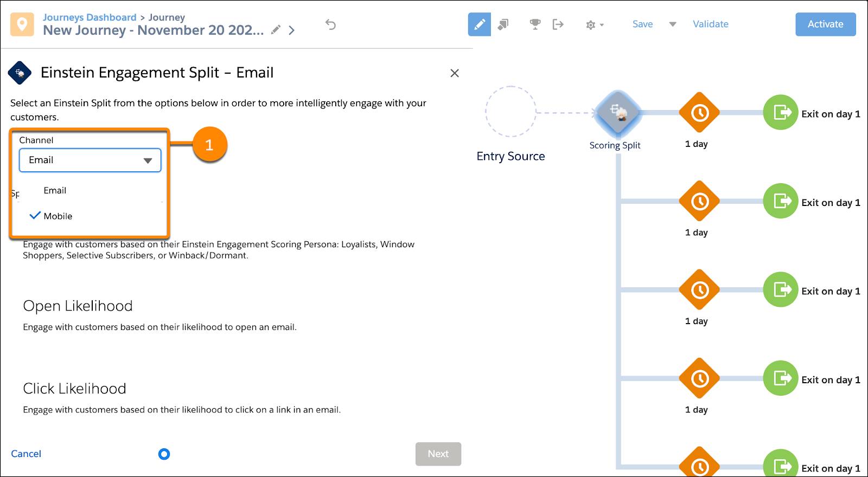Click wait activity on fourth path
Image resolution: width=868 pixels, height=477 pixels.
click(700, 378)
